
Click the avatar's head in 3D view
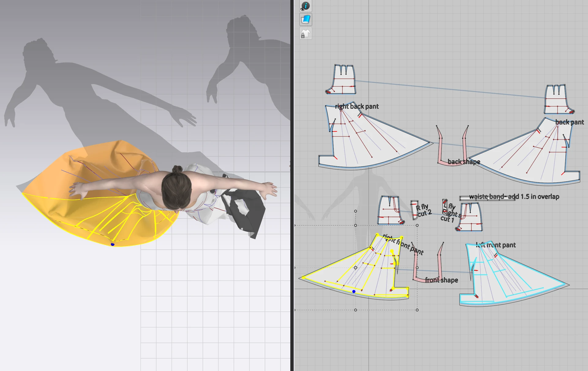[176, 190]
